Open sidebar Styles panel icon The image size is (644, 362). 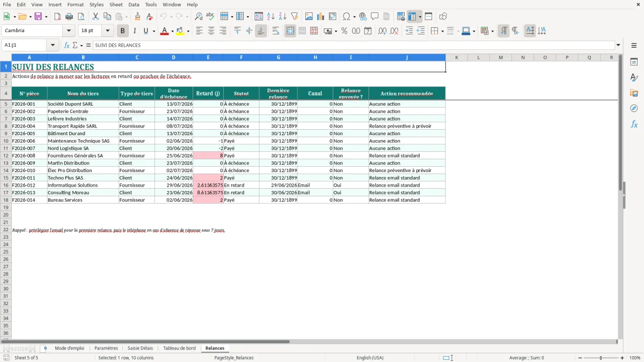[x=634, y=78]
